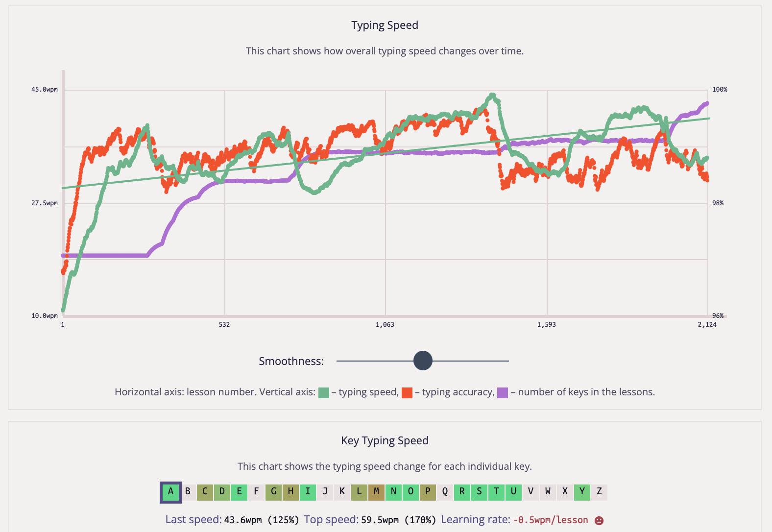Viewport: 772px width, 532px height.
Task: Select the letter R key
Action: pyautogui.click(x=462, y=492)
